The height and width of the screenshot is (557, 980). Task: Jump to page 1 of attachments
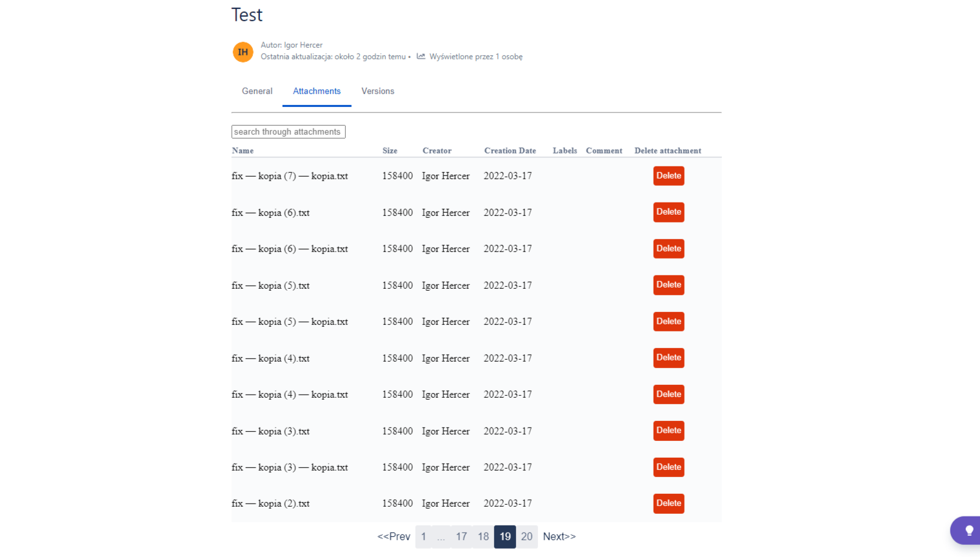point(424,536)
